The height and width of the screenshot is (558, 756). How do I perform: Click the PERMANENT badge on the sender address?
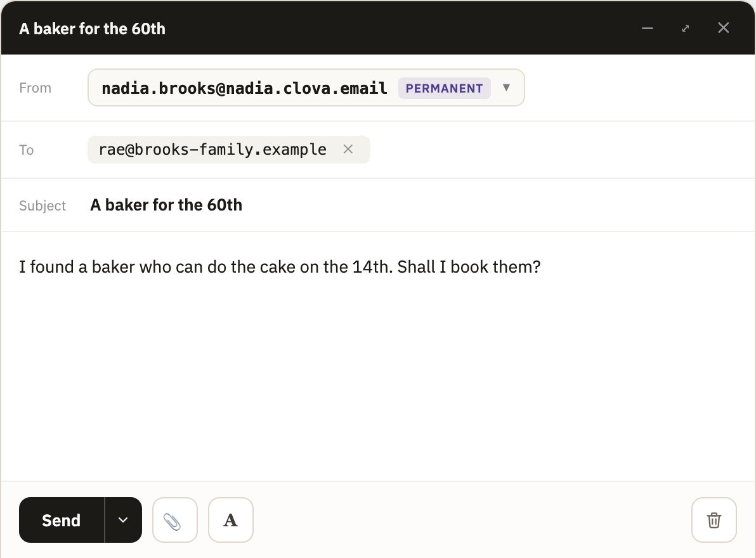(444, 88)
